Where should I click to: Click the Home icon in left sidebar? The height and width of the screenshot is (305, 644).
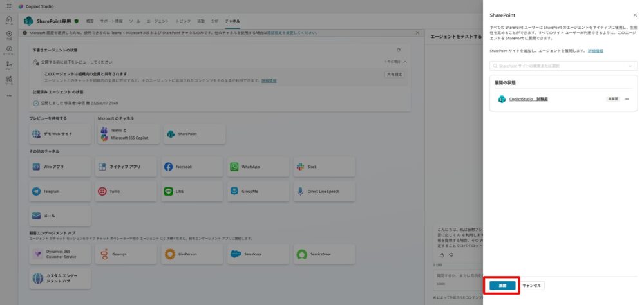click(x=9, y=21)
